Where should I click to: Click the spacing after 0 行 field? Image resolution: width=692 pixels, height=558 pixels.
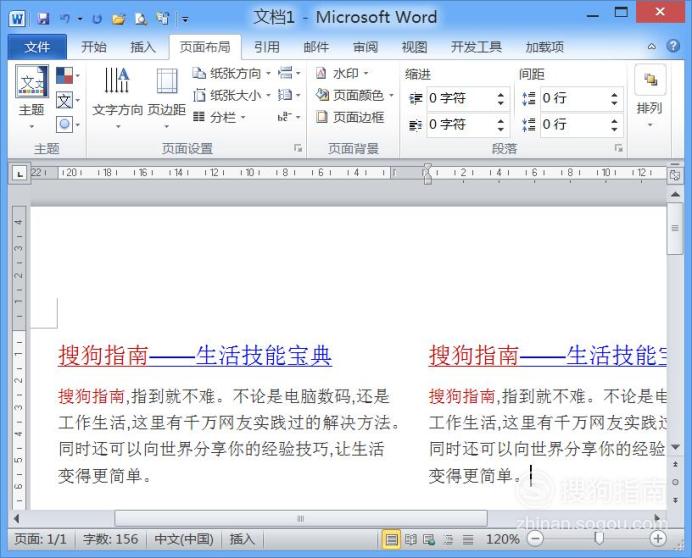[574, 124]
